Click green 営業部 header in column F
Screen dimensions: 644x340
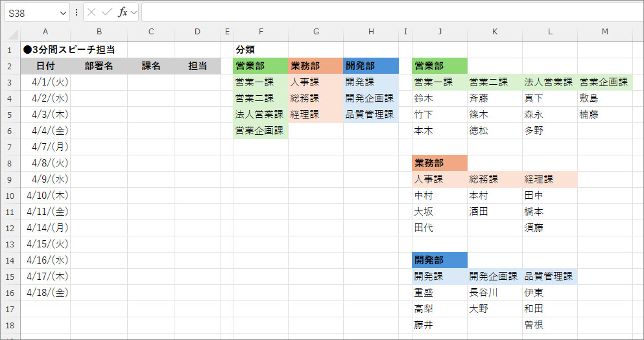(x=261, y=67)
